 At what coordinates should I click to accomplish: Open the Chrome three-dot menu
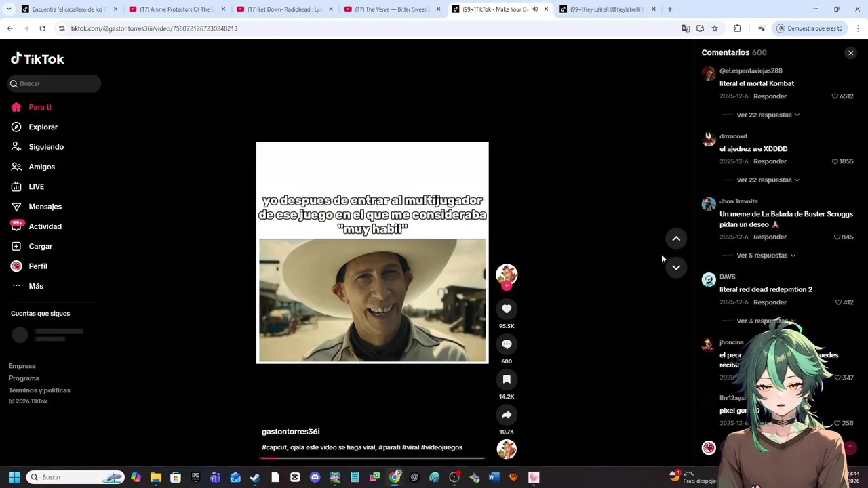click(858, 28)
